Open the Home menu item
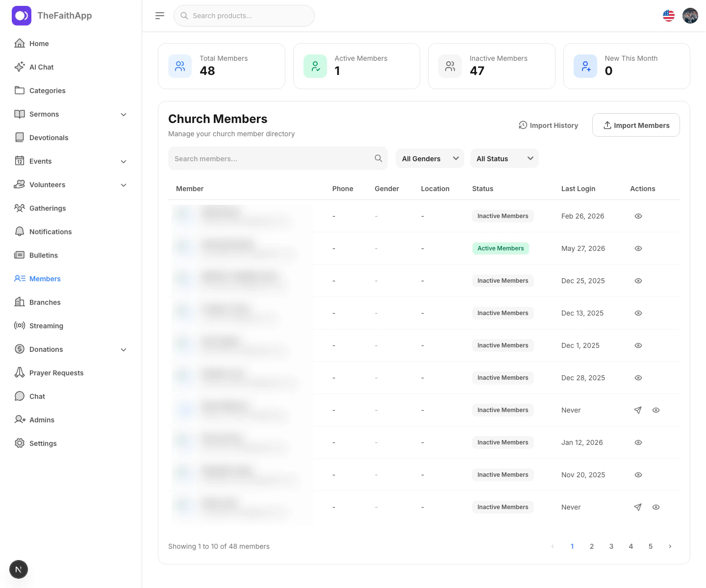 [71, 43]
